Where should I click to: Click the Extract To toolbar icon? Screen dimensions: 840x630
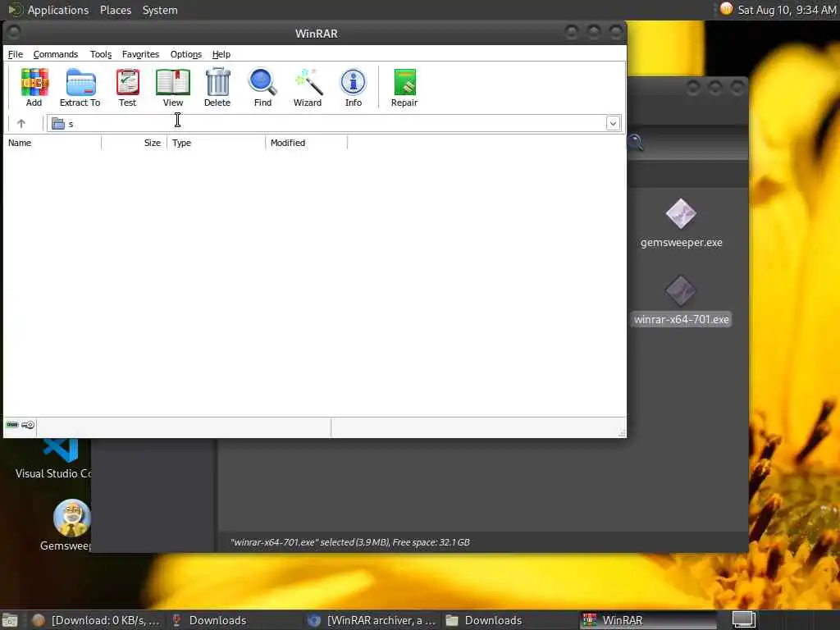click(x=80, y=87)
